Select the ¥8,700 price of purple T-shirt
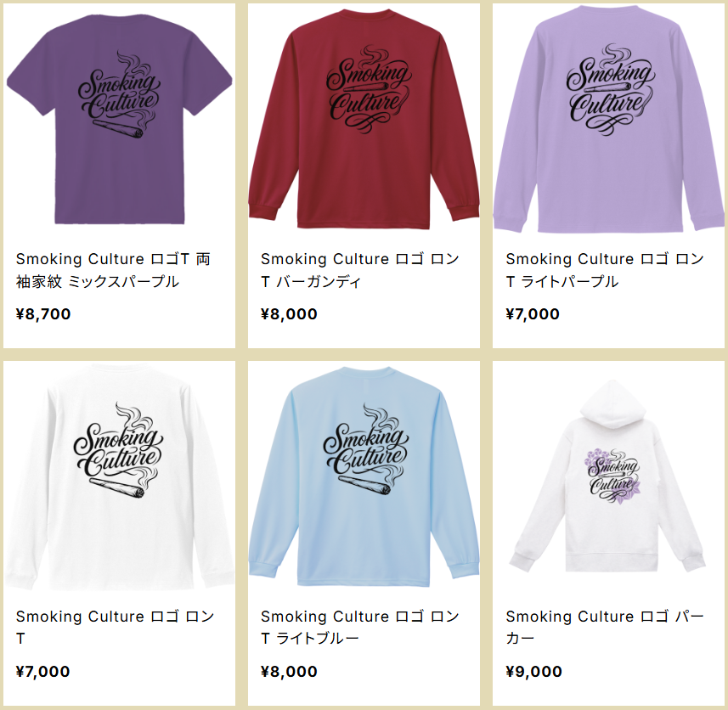 click(43, 314)
